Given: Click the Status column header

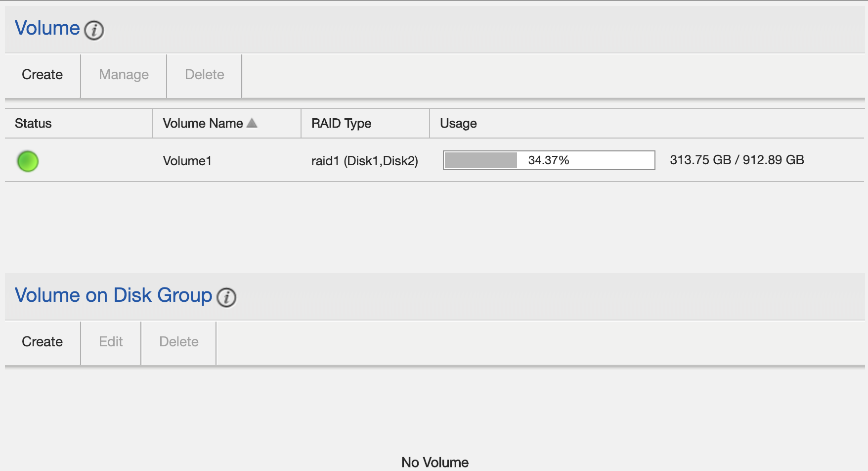Looking at the screenshot, I should [x=33, y=123].
